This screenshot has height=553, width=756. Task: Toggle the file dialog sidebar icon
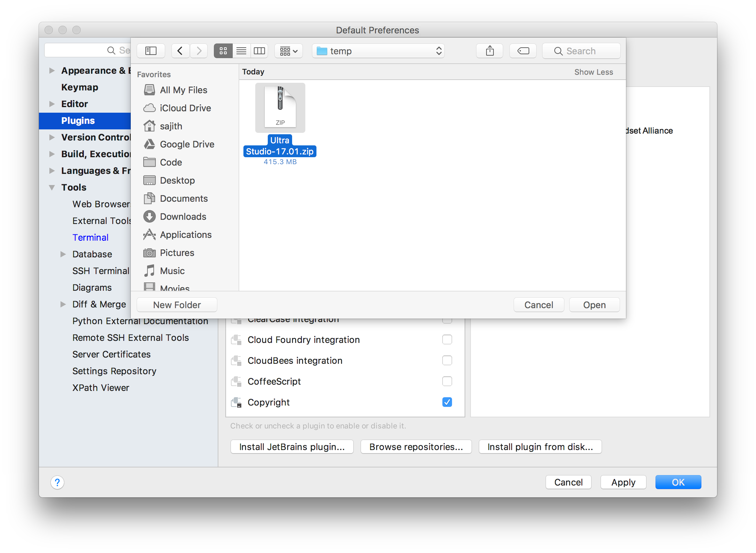point(151,51)
